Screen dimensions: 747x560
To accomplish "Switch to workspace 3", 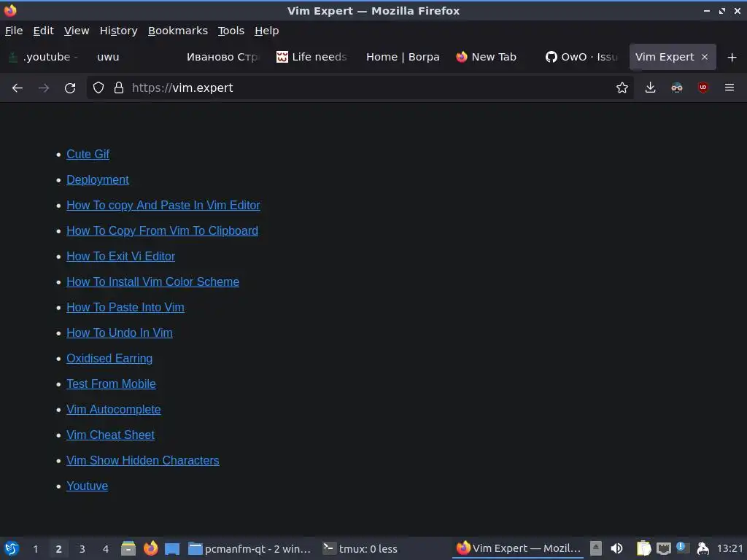I will click(x=82, y=549).
